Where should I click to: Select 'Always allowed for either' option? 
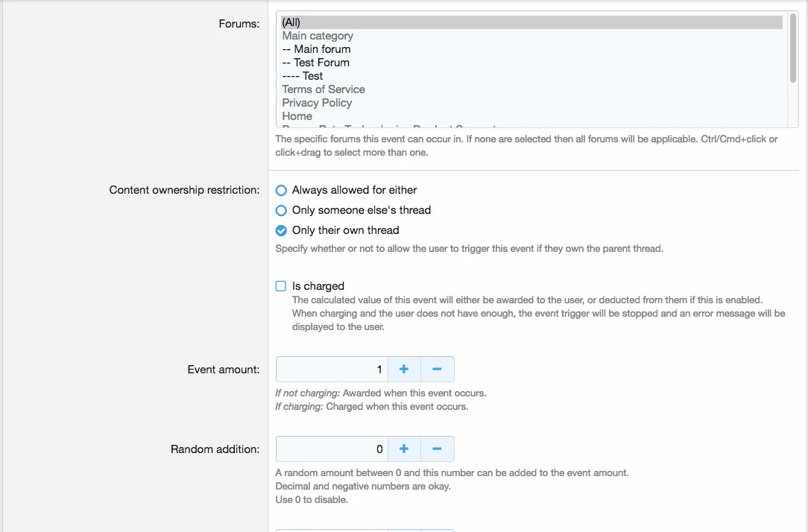281,190
